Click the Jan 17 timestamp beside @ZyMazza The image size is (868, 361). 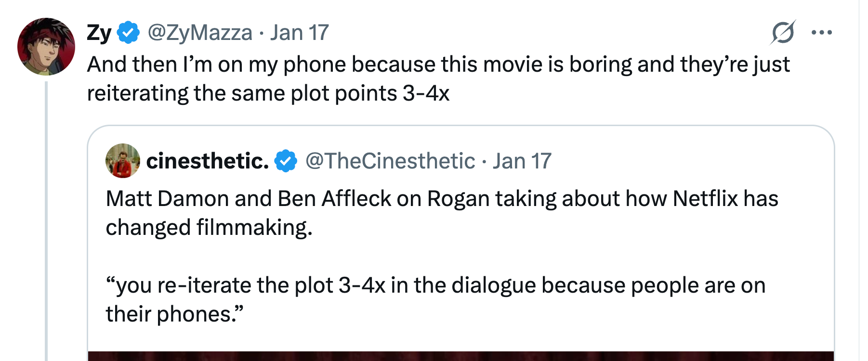(299, 33)
